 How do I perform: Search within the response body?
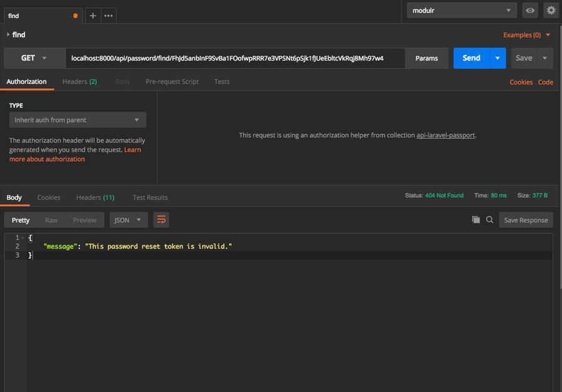click(490, 220)
